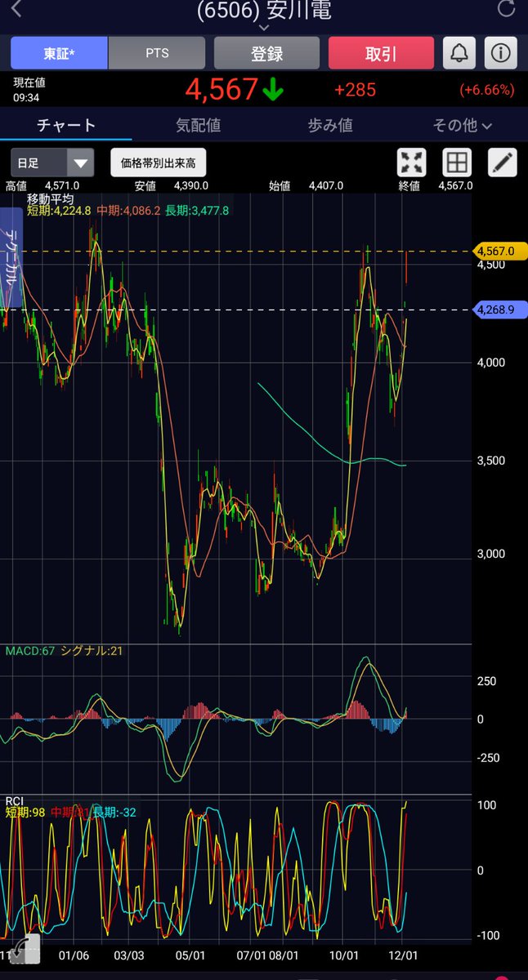Tap 高値 4,571.0 value
This screenshot has width=528, height=980.
coord(62,185)
